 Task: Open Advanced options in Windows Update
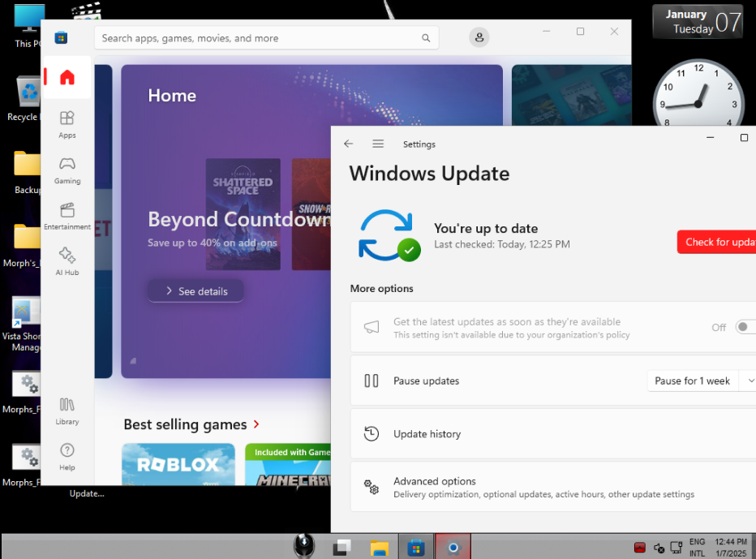pyautogui.click(x=553, y=487)
